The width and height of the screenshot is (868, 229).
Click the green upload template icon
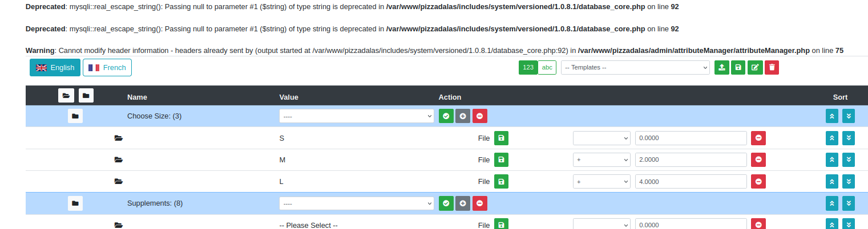pyautogui.click(x=722, y=67)
